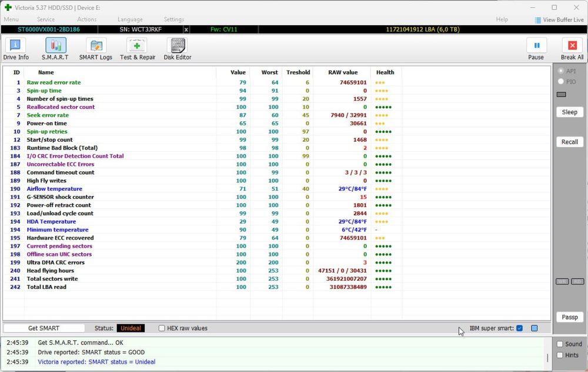
Task: Click the x beside the serial number
Action: (x=186, y=29)
